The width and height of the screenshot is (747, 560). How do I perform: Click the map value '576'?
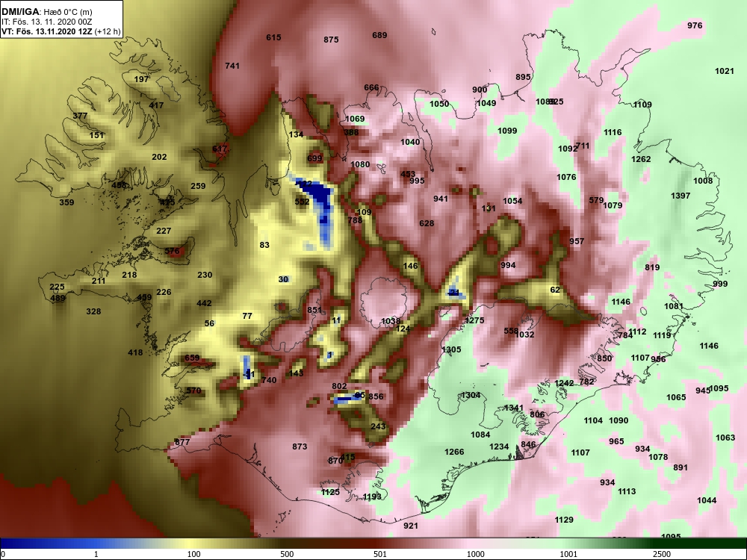coord(172,250)
